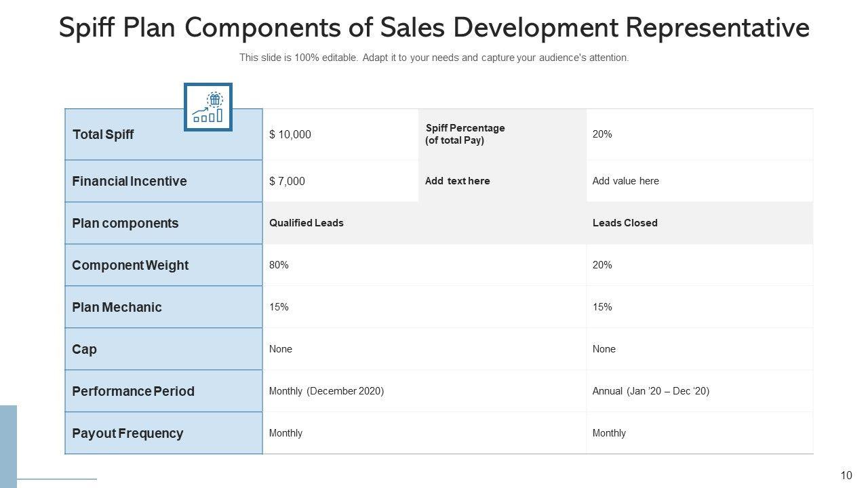Click the Leads Closed column heading
The image size is (868, 488).
click(625, 223)
